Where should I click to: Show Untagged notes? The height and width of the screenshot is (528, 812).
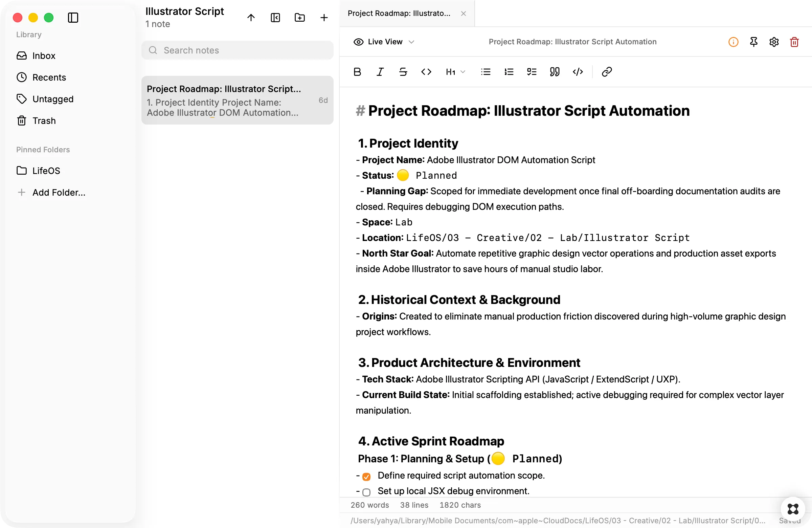click(45, 99)
